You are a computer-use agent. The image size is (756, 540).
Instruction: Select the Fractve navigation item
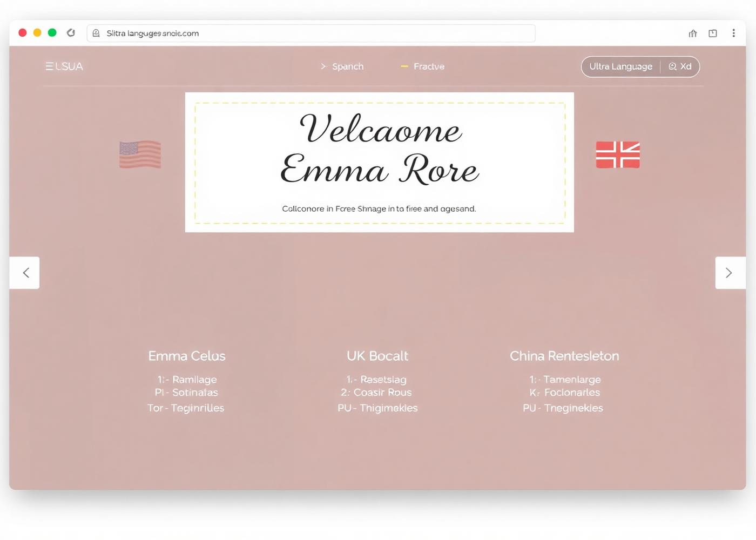(x=423, y=66)
